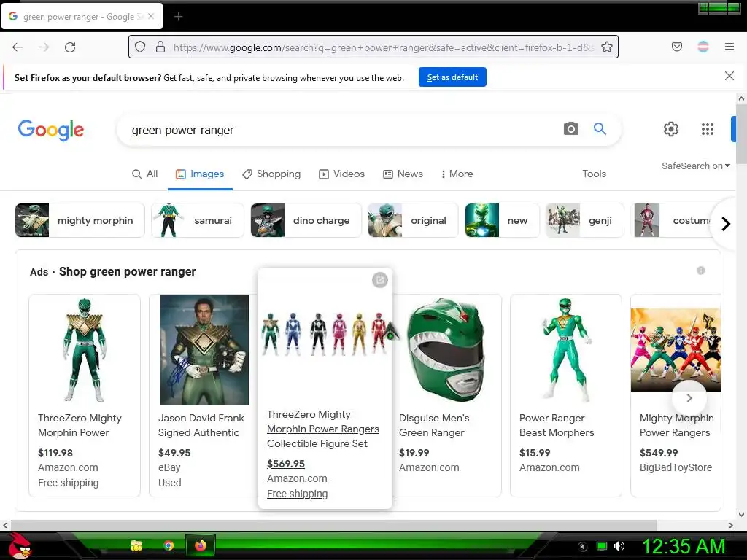
Task: Switch to the Shopping tab
Action: 271,174
